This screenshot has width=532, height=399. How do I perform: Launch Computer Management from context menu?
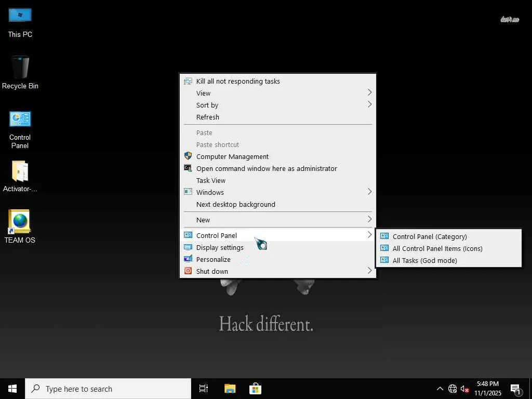277,156
